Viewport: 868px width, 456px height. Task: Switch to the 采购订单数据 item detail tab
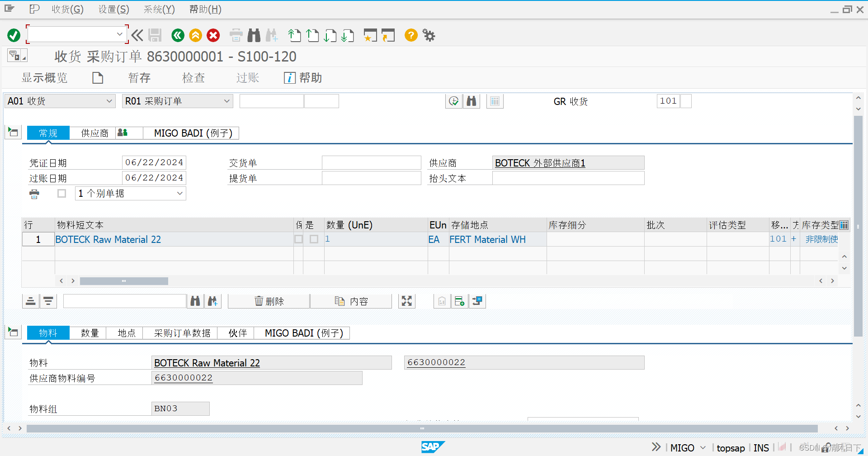182,333
